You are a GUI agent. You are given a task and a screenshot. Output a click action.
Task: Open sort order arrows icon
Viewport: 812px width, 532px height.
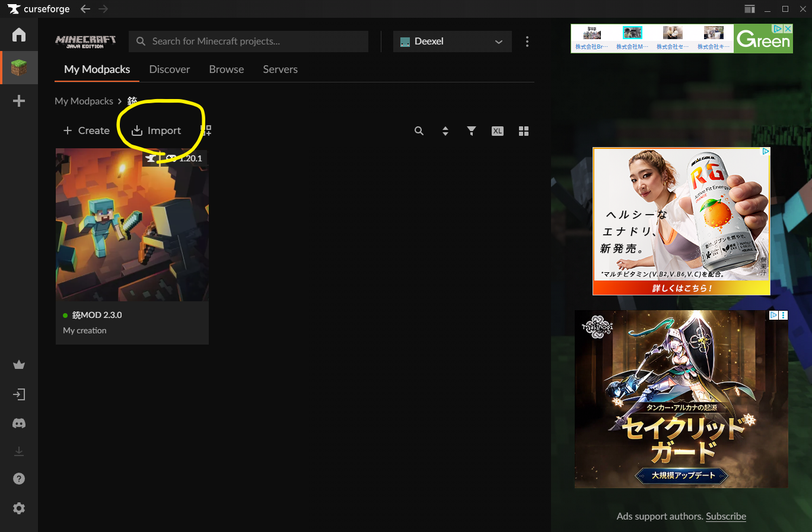pos(445,131)
